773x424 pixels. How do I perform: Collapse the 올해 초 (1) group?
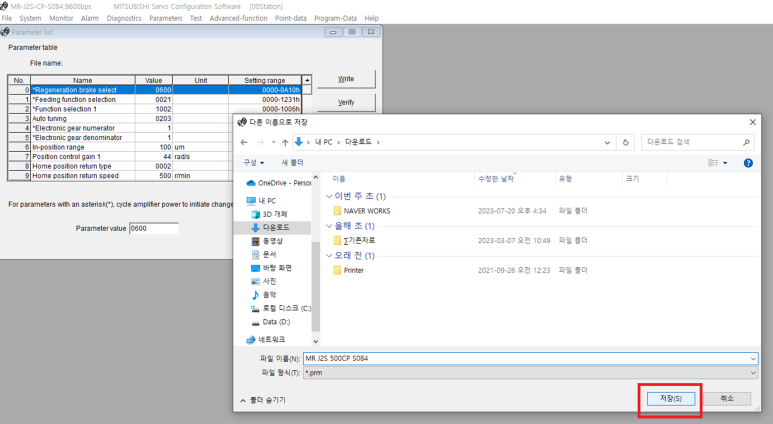(x=329, y=226)
